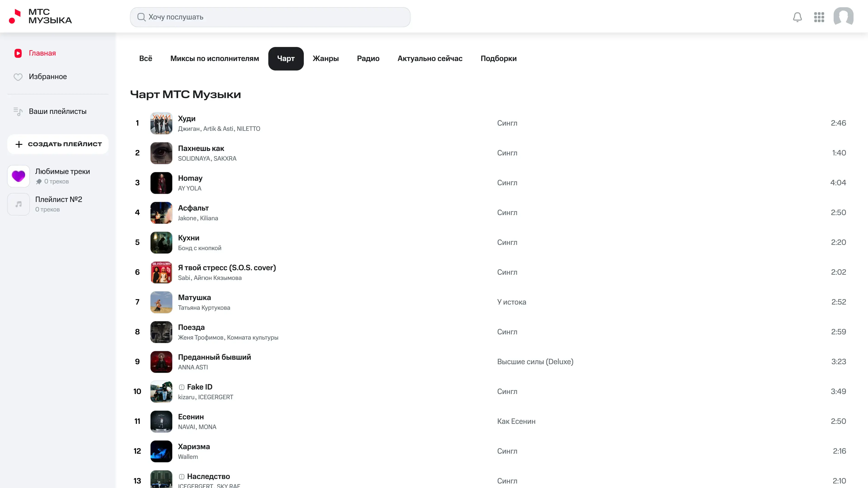868x488 pixels.
Task: Click the Ваши плейлисты playlist icon
Action: [18, 111]
